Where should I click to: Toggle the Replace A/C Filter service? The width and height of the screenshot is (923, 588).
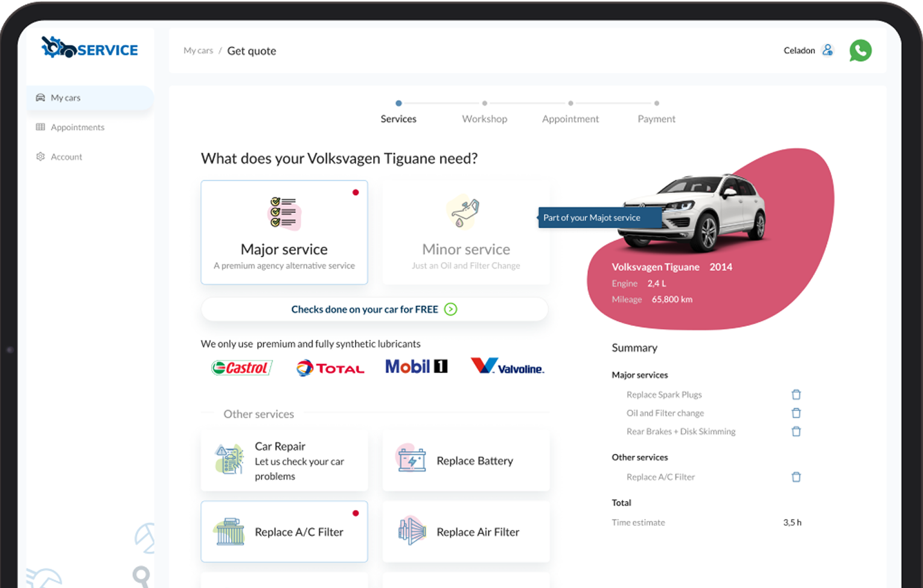[x=284, y=531]
